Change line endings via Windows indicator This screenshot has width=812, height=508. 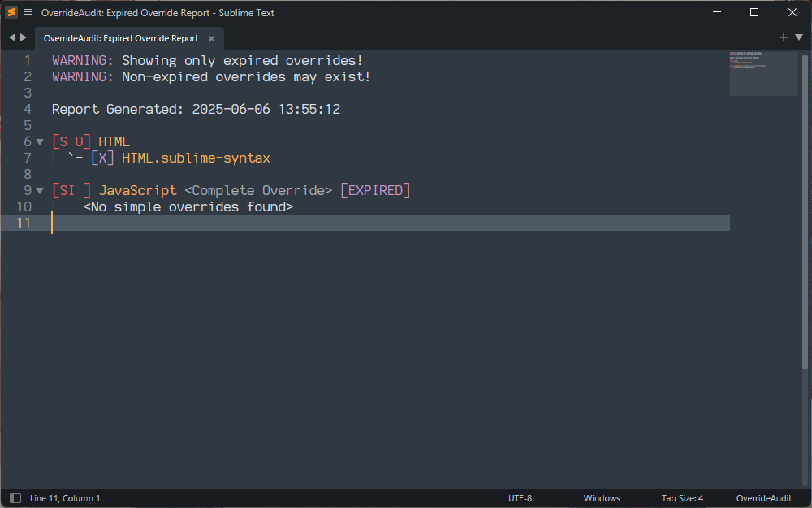pyautogui.click(x=602, y=498)
